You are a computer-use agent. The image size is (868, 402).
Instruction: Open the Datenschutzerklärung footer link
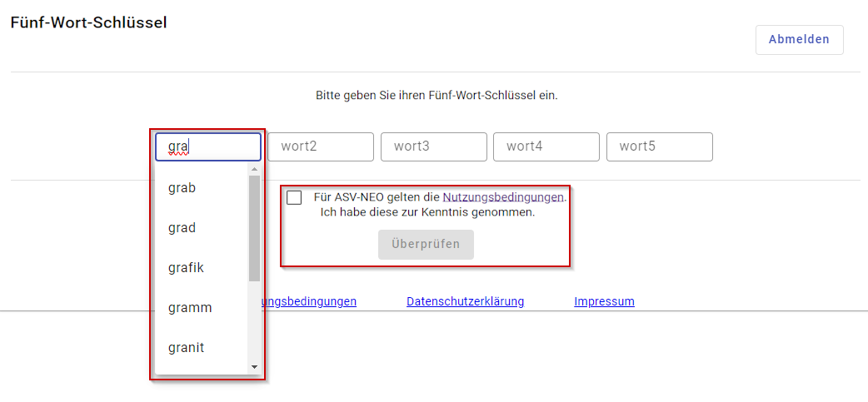465,301
